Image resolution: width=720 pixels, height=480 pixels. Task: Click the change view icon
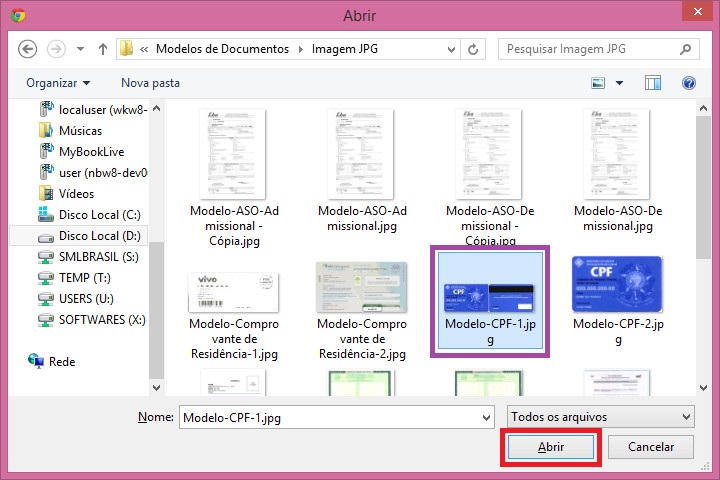(599, 83)
